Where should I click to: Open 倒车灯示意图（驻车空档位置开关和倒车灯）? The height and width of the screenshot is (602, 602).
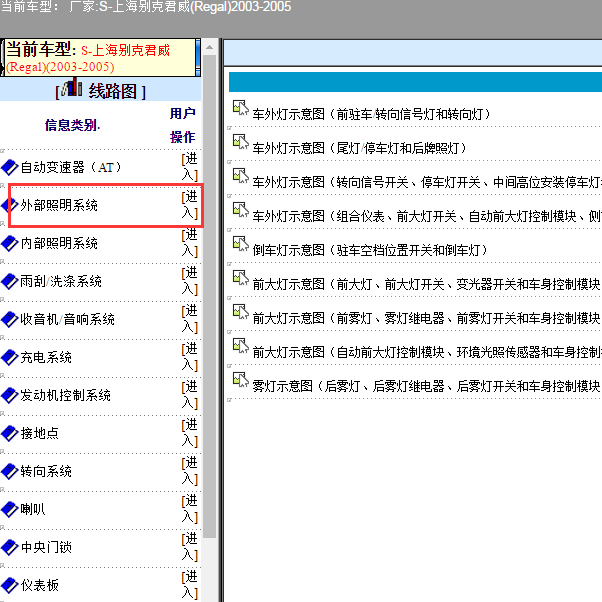click(370, 250)
